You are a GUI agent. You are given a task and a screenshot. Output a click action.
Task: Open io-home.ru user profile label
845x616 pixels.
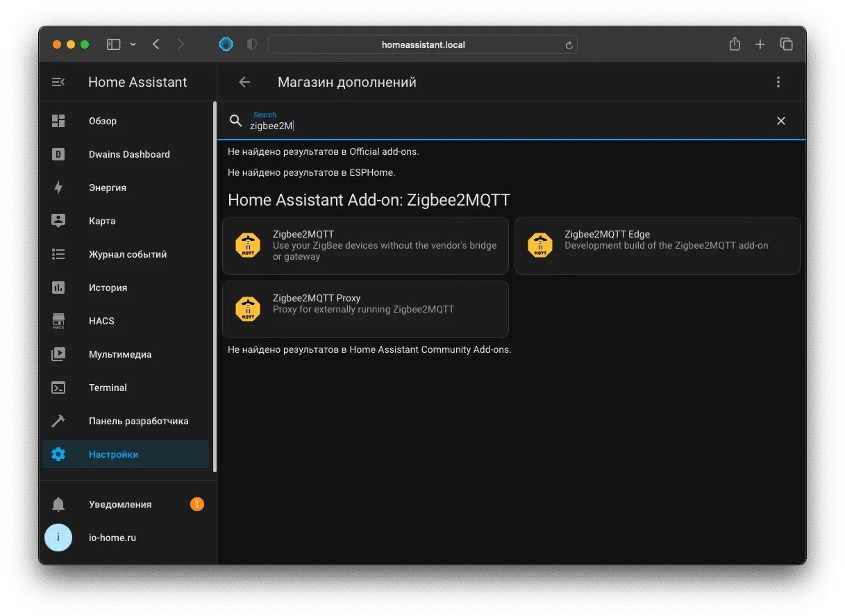tap(112, 538)
